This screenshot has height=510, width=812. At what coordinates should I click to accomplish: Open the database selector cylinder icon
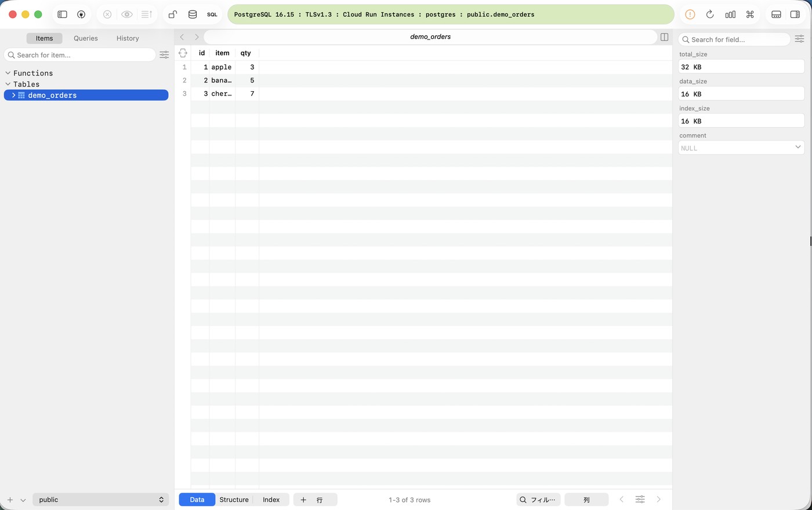click(x=193, y=15)
